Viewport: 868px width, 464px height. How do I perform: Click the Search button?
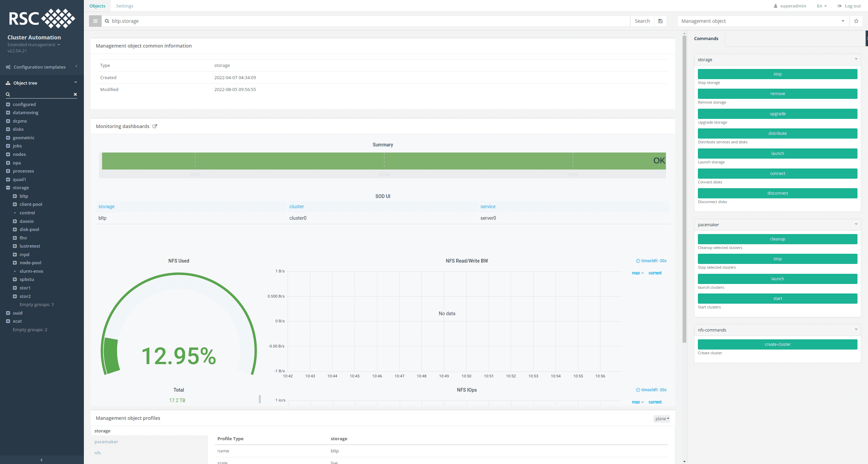641,21
